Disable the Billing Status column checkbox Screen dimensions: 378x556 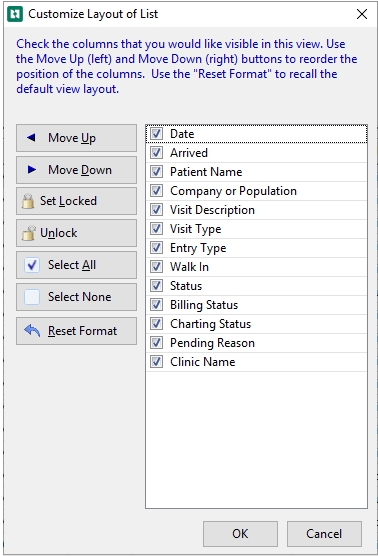click(x=156, y=305)
